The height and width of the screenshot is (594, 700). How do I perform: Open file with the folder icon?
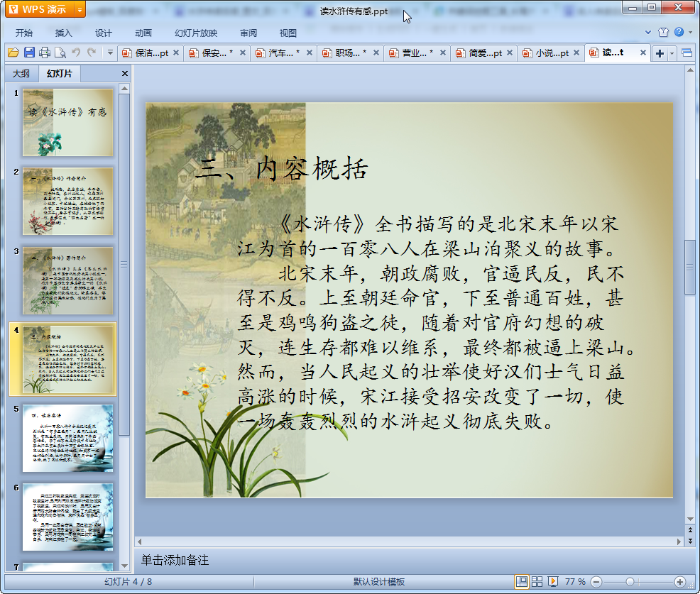pyautogui.click(x=13, y=53)
